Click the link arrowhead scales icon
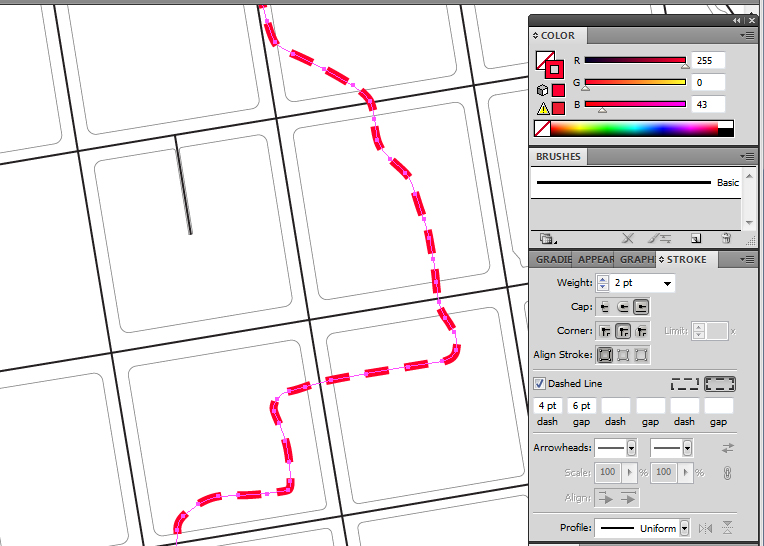Viewport: 764px width, 546px height. pos(727,473)
